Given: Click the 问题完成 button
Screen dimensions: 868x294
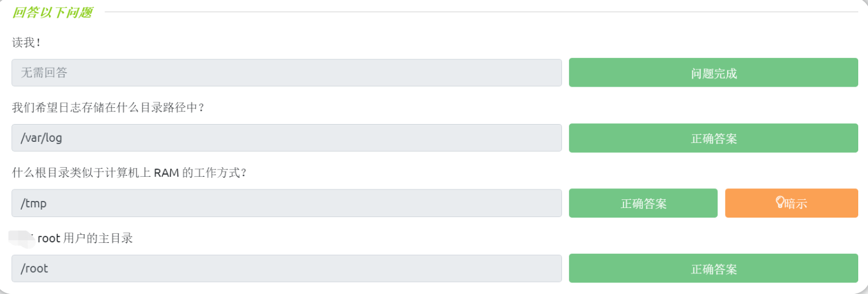Looking at the screenshot, I should [x=714, y=73].
